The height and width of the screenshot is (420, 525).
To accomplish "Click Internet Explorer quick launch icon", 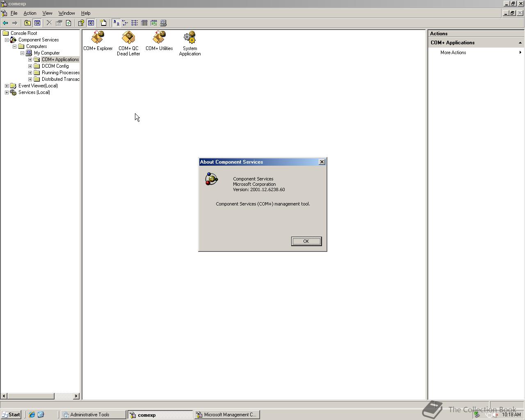I will [x=32, y=415].
